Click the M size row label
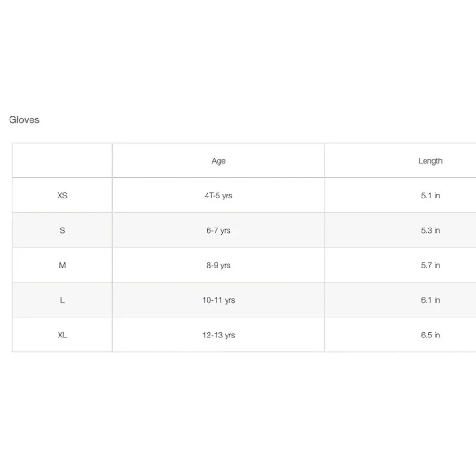This screenshot has width=476, height=476. click(x=62, y=265)
